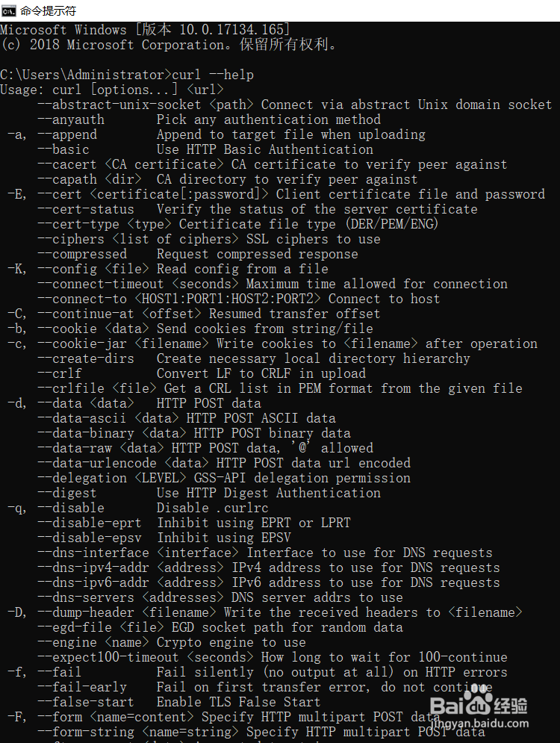Click the '--connect-timeout' option text
Image resolution: width=560 pixels, height=743 pixels.
[101, 284]
